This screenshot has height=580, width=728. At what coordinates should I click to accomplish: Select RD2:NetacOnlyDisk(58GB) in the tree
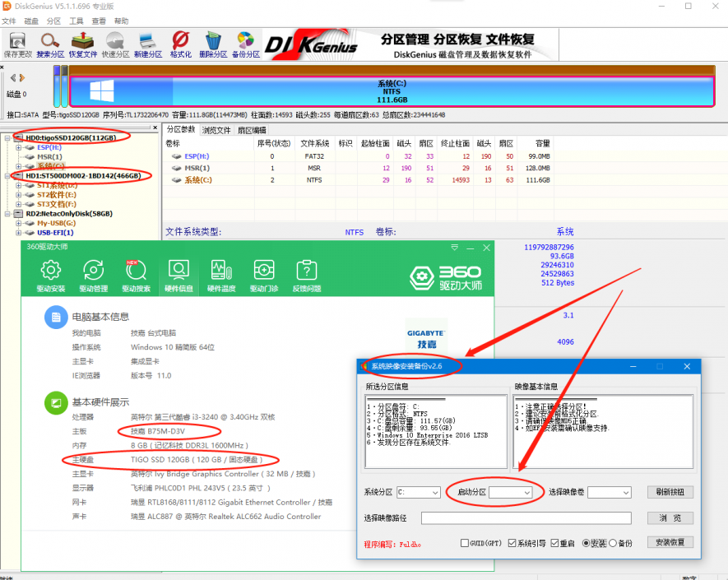[x=69, y=214]
